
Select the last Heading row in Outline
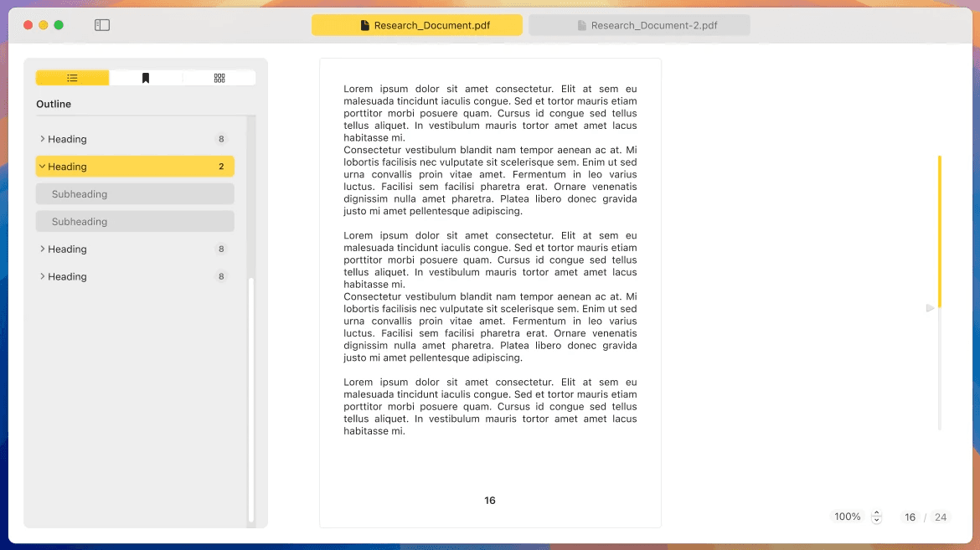click(135, 276)
